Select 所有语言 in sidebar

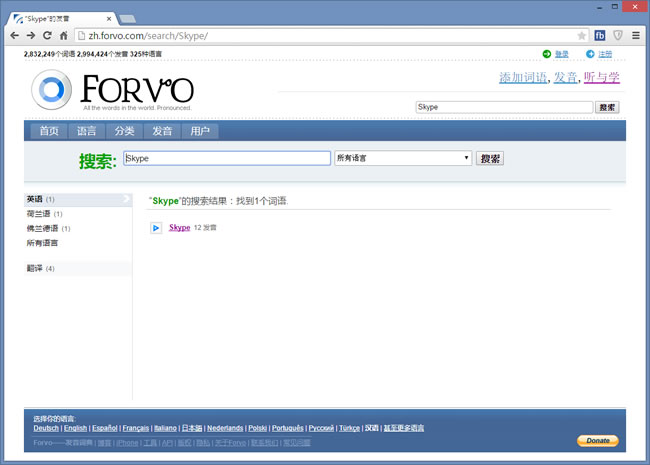point(42,243)
